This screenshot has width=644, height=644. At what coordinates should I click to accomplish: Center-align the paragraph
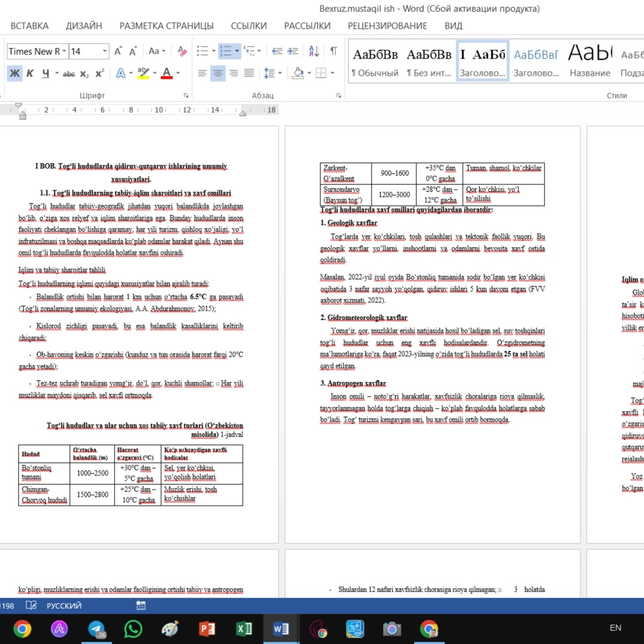coord(218,73)
